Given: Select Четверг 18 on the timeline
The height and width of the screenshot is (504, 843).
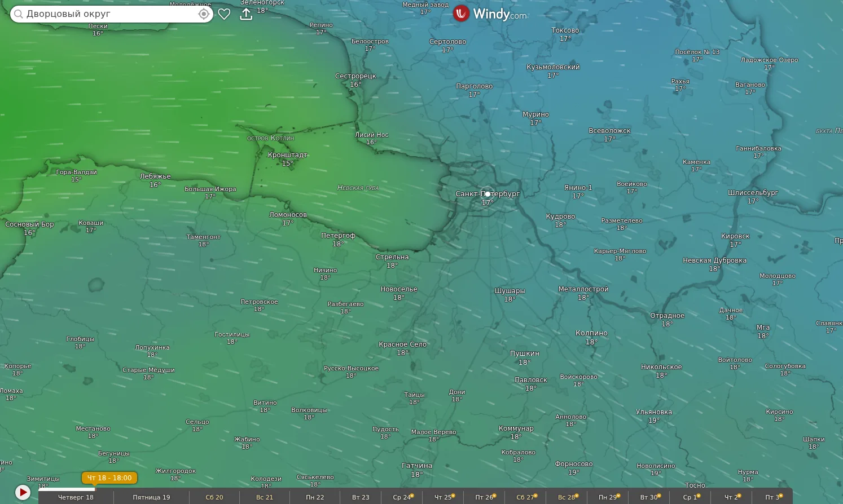Looking at the screenshot, I should point(76,497).
